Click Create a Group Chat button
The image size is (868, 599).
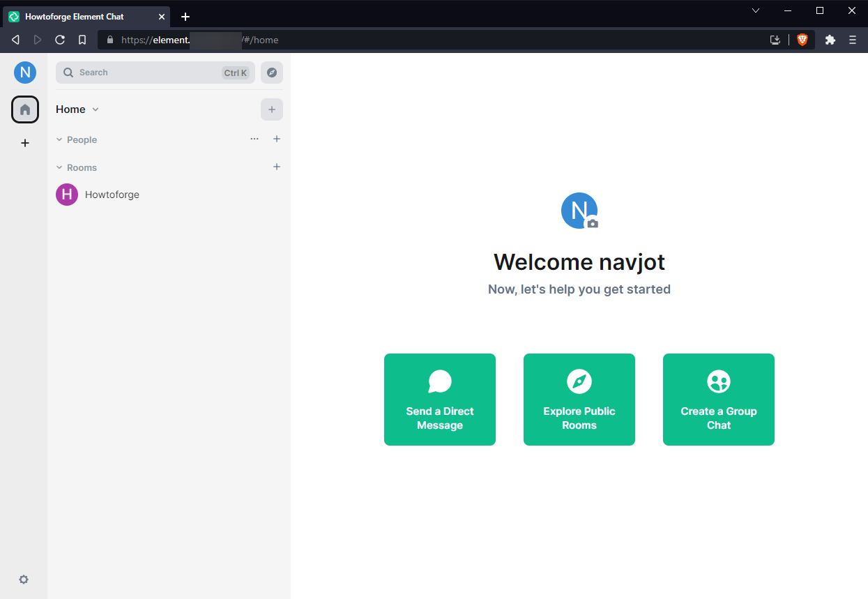[x=719, y=400]
